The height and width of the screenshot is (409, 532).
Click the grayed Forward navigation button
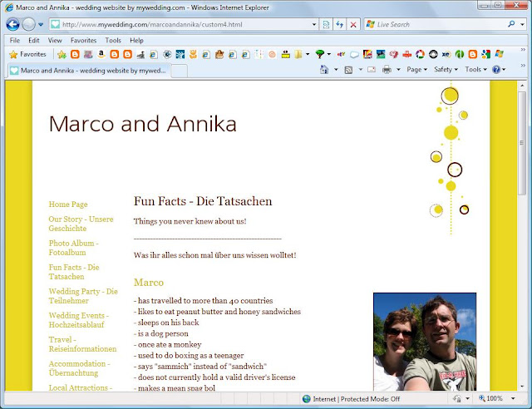tap(28, 24)
